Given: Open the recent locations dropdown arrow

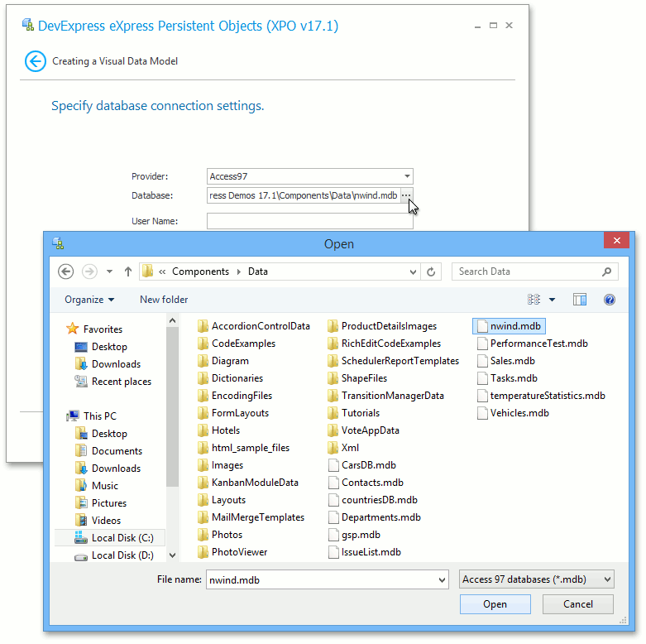Looking at the screenshot, I should click(109, 272).
